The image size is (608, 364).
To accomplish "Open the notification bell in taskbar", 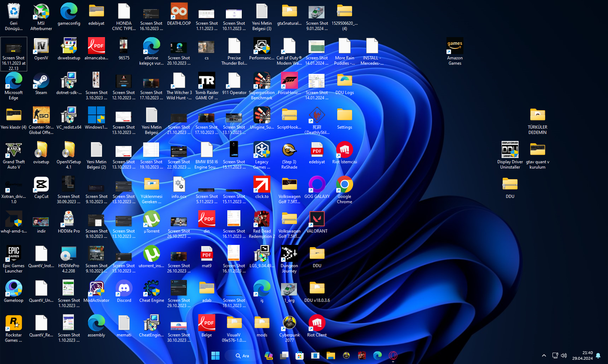I will 598,356.
